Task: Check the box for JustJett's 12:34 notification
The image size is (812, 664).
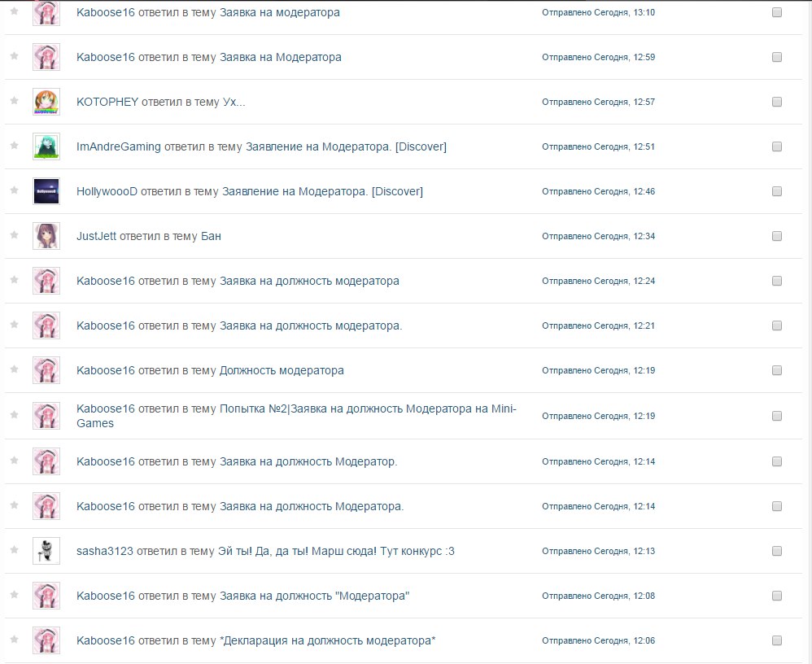Action: (777, 236)
